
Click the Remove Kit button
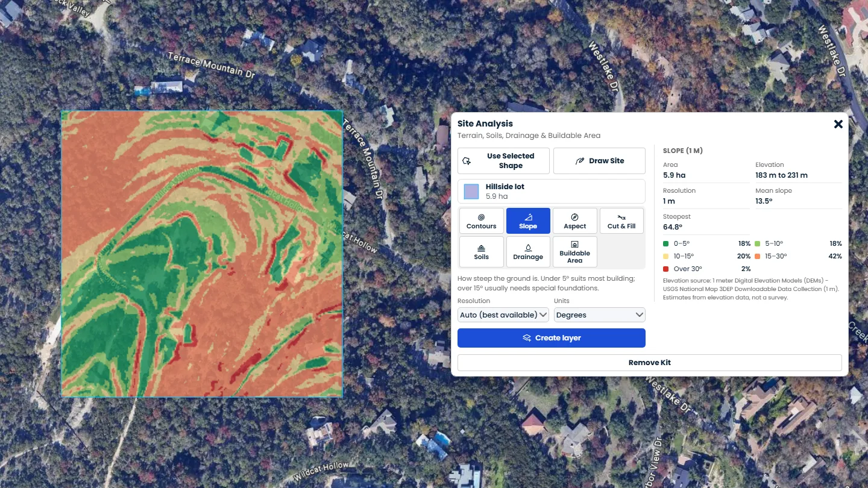click(x=650, y=363)
